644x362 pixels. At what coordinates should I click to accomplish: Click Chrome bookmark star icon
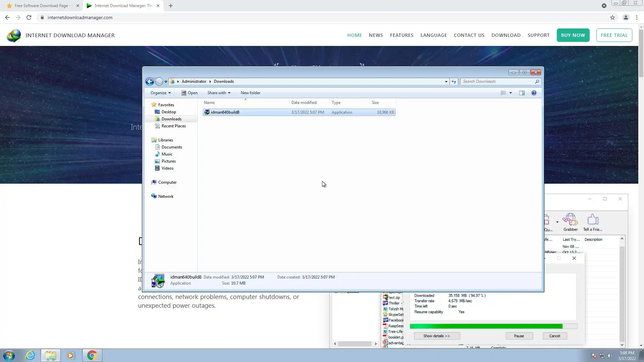(612, 17)
